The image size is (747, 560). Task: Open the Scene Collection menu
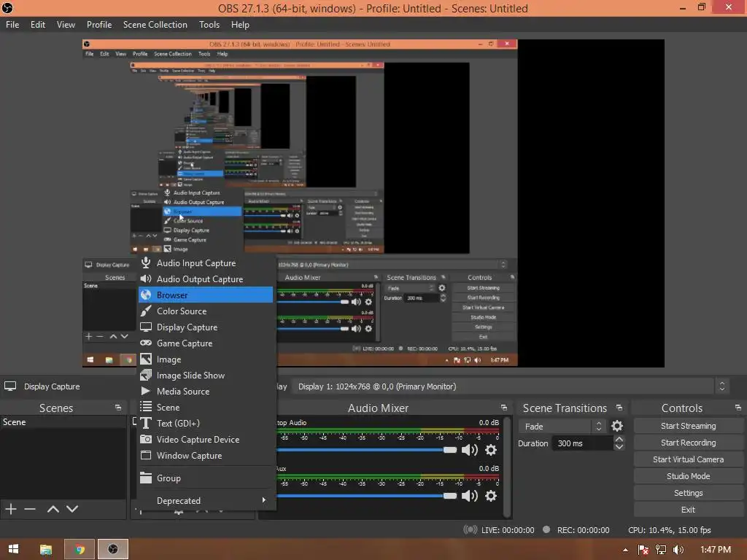point(155,25)
